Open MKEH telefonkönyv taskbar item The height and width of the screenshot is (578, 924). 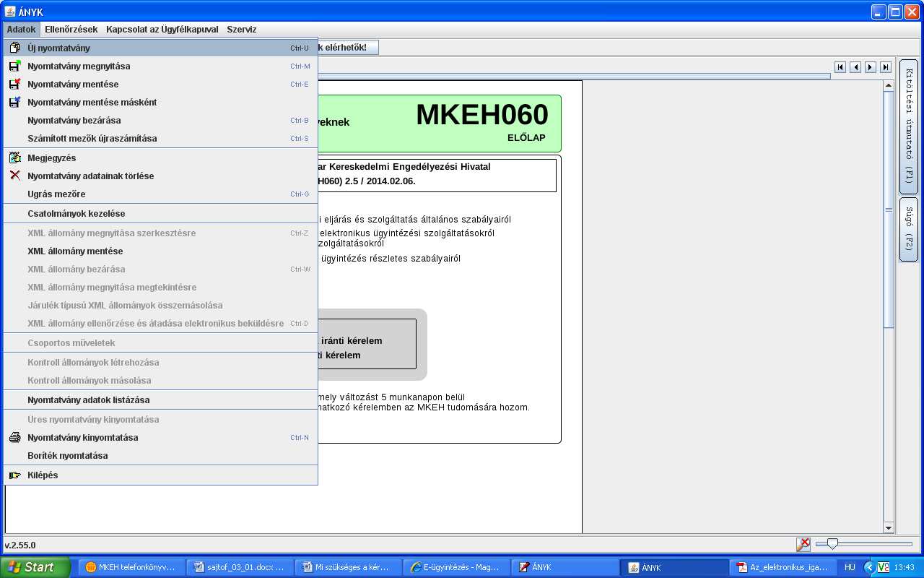click(130, 567)
